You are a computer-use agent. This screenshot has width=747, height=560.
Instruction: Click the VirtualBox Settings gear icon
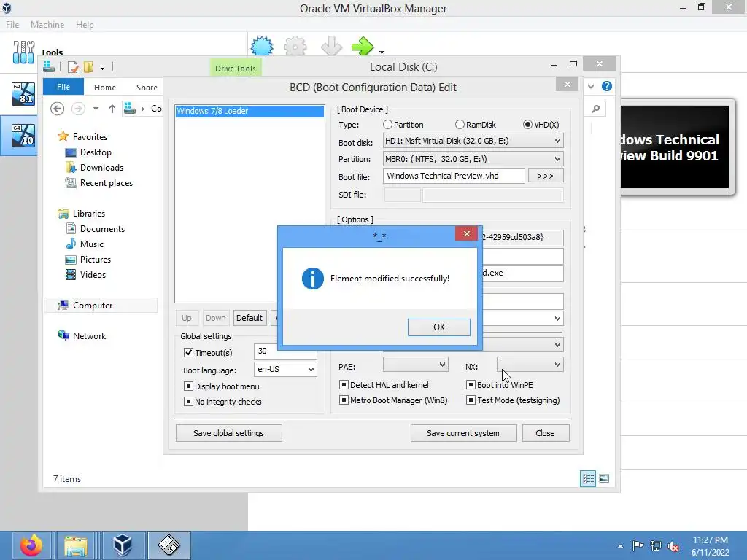point(295,47)
